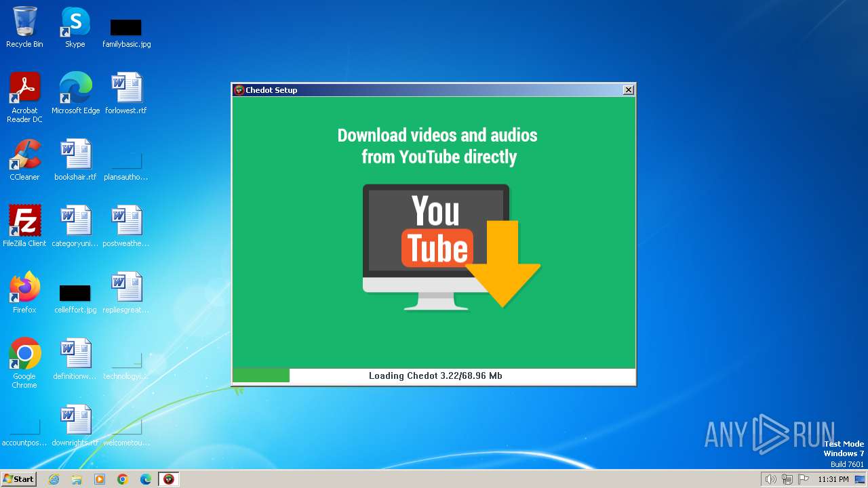The image size is (868, 488).
Task: Open Acrobat Reader DC shortcut
Action: pyautogui.click(x=24, y=98)
